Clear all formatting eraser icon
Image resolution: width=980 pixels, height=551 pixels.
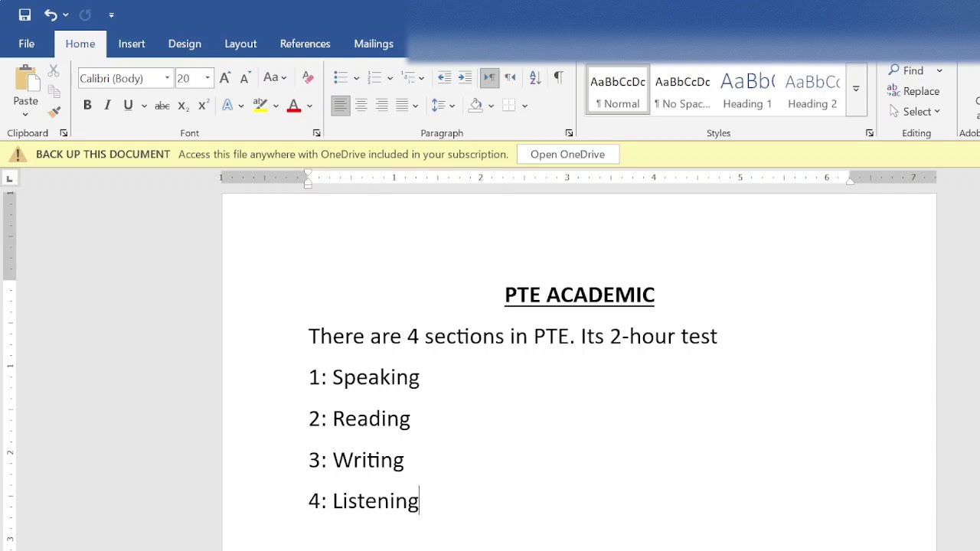point(308,78)
